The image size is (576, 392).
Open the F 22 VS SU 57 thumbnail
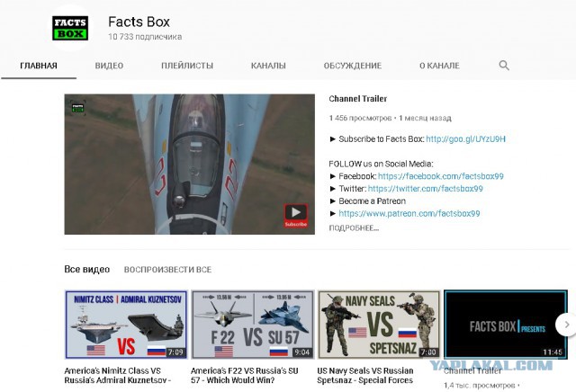point(253,325)
